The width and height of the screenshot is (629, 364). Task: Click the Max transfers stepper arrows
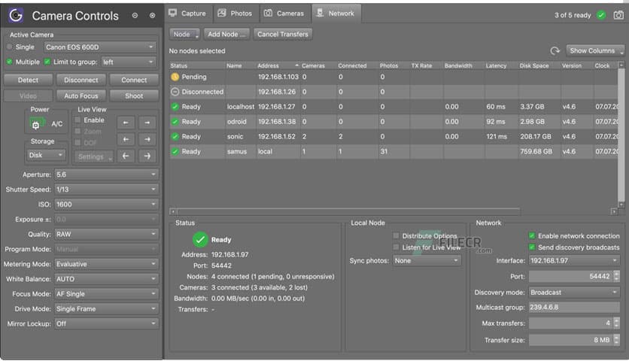tap(616, 323)
